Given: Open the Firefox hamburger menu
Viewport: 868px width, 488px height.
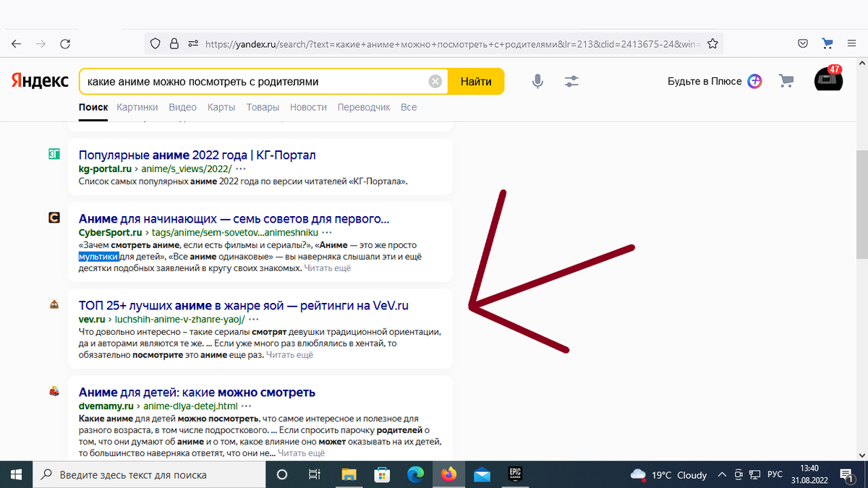Looking at the screenshot, I should coord(851,44).
